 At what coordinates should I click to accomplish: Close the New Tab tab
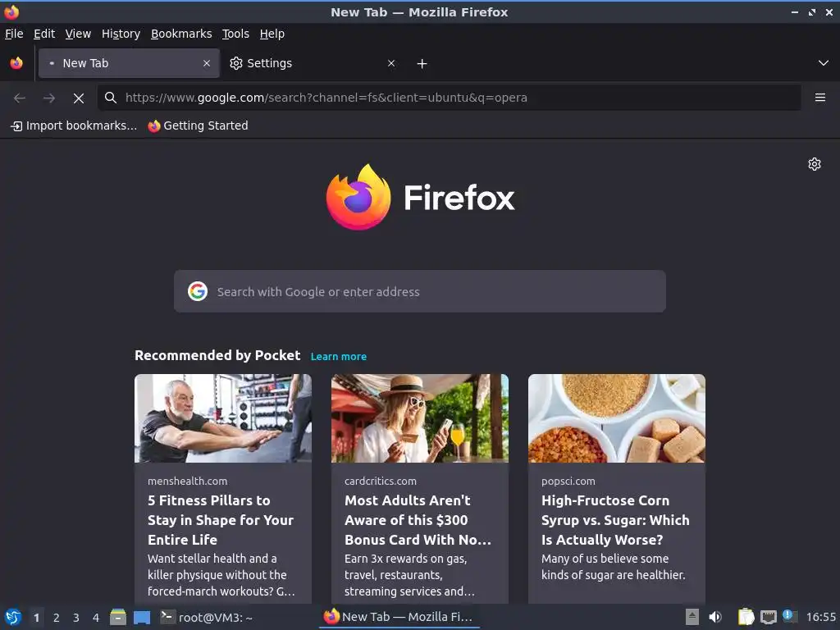pyautogui.click(x=206, y=63)
